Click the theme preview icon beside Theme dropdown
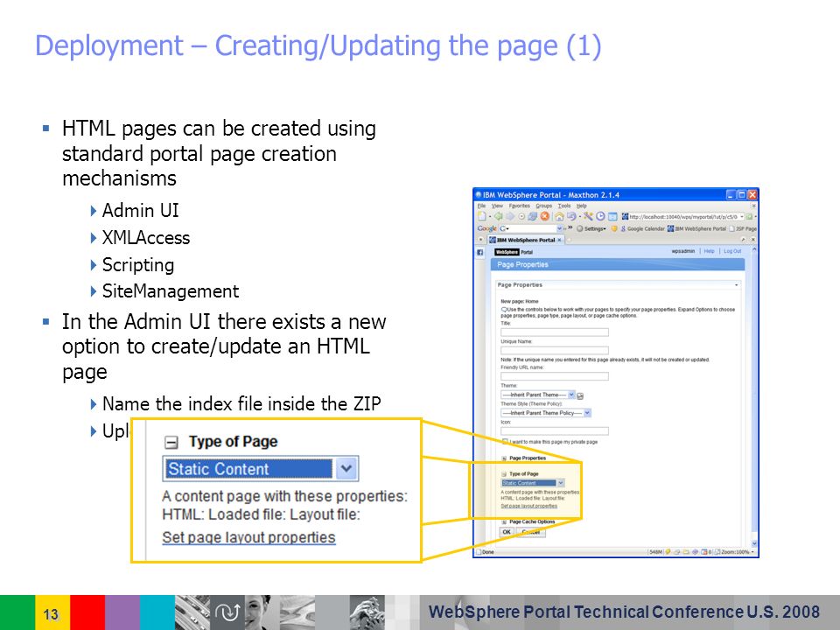840x630 pixels. 580,395
